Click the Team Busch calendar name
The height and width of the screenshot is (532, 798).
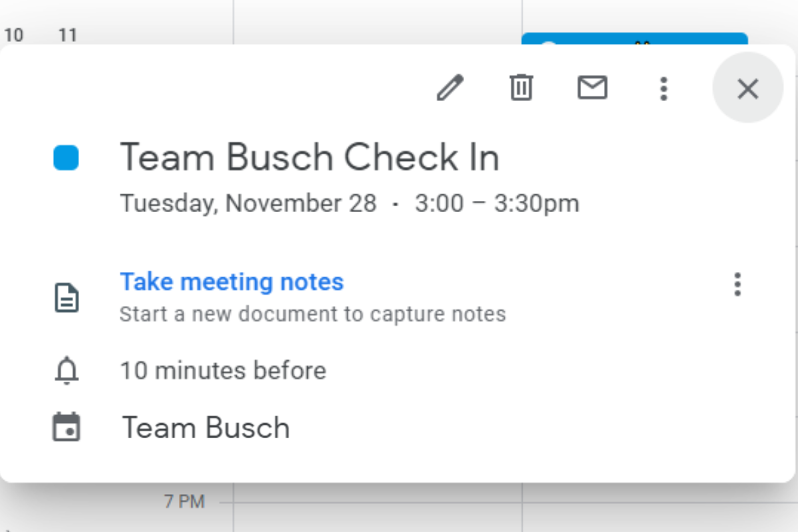(x=205, y=428)
